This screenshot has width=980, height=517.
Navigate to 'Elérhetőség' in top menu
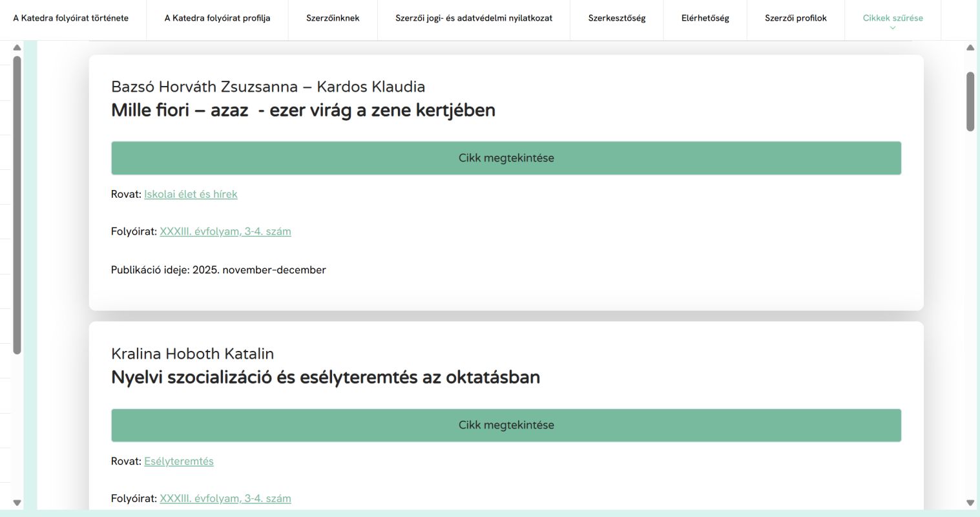[705, 18]
